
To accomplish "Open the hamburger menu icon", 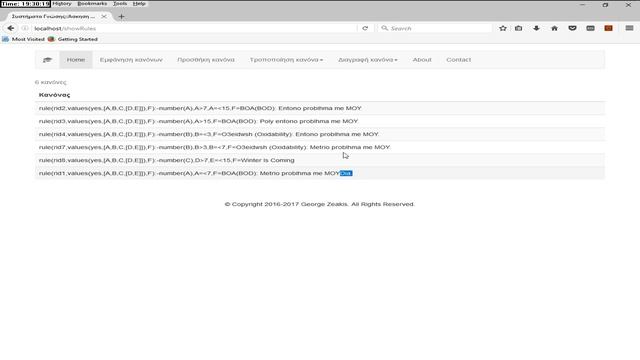I will tap(629, 28).
